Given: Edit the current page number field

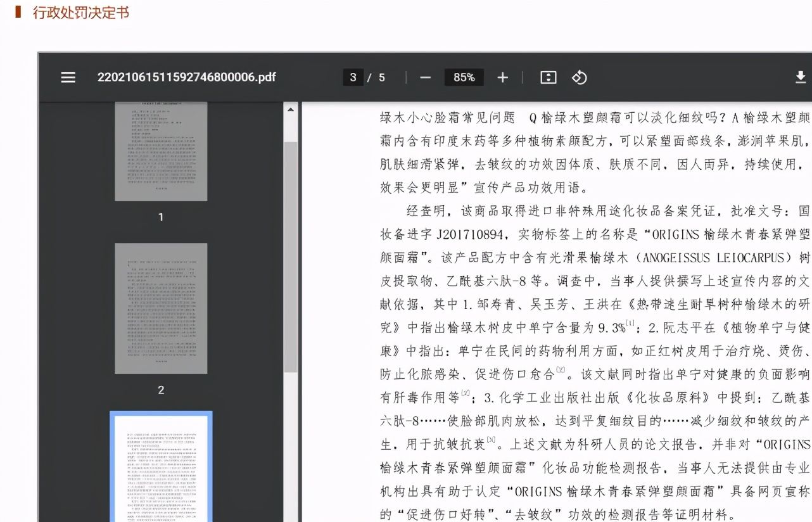Looking at the screenshot, I should (353, 77).
